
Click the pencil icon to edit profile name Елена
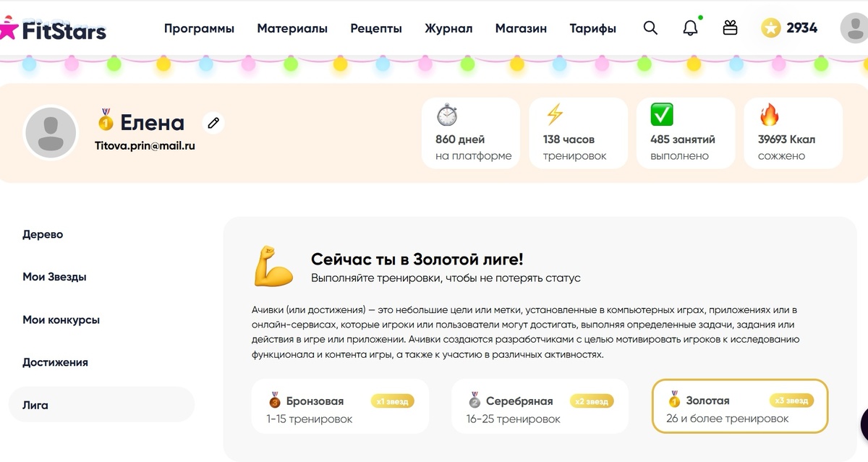click(x=213, y=124)
